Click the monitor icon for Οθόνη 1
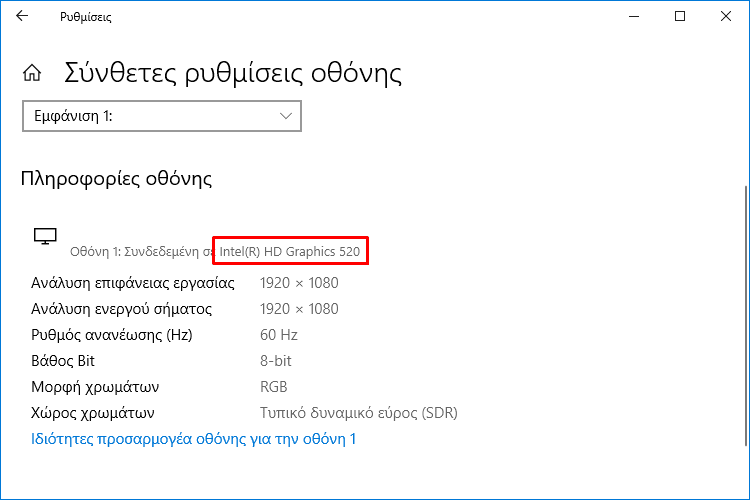 click(x=45, y=236)
